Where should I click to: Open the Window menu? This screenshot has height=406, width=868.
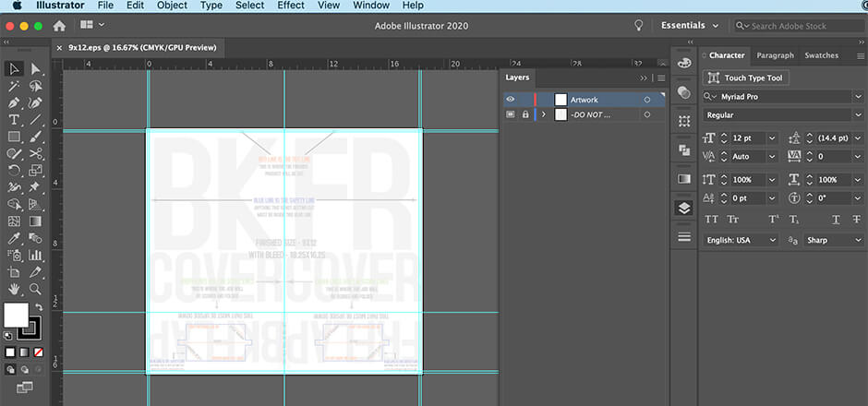click(x=370, y=6)
